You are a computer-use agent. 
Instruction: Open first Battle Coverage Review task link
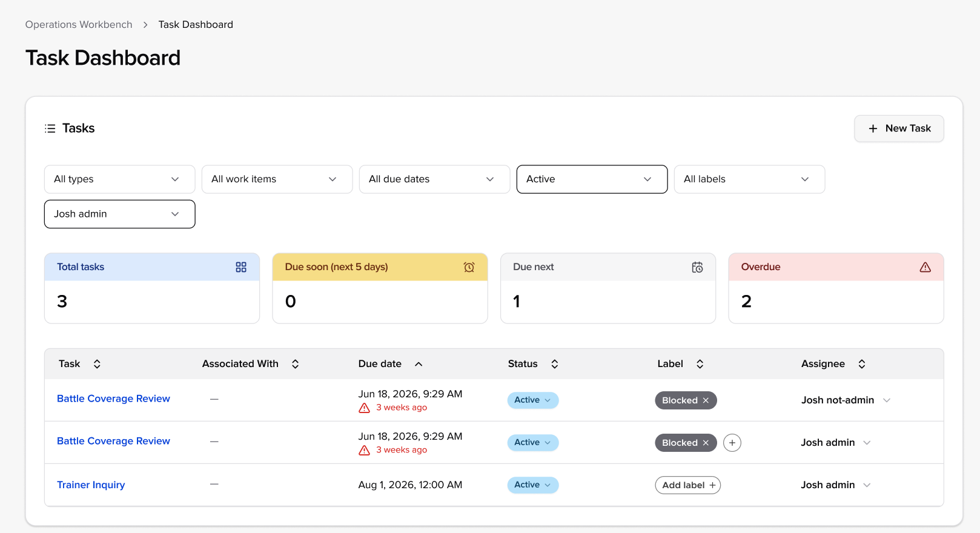click(113, 399)
